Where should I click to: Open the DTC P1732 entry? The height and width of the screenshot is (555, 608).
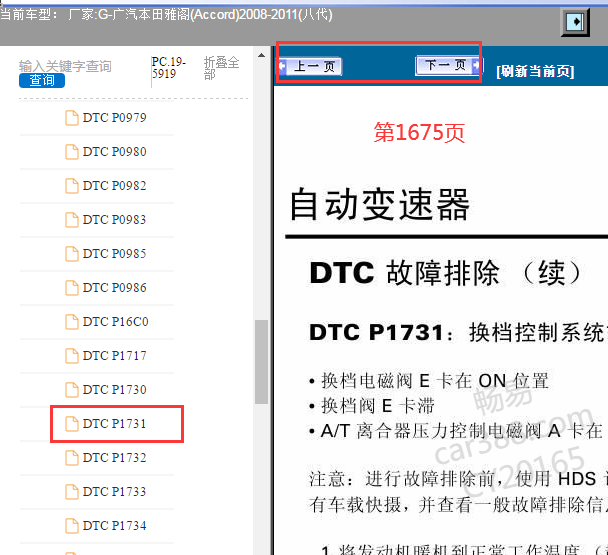[x=114, y=458]
